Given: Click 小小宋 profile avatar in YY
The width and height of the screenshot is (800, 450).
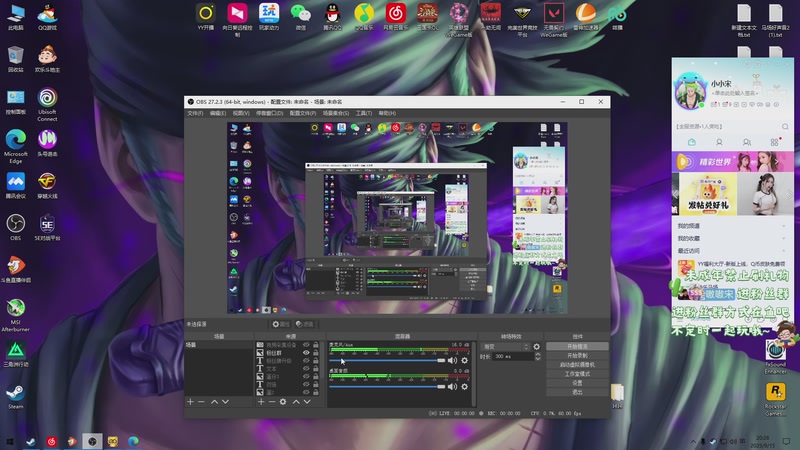Looking at the screenshot, I should [690, 92].
